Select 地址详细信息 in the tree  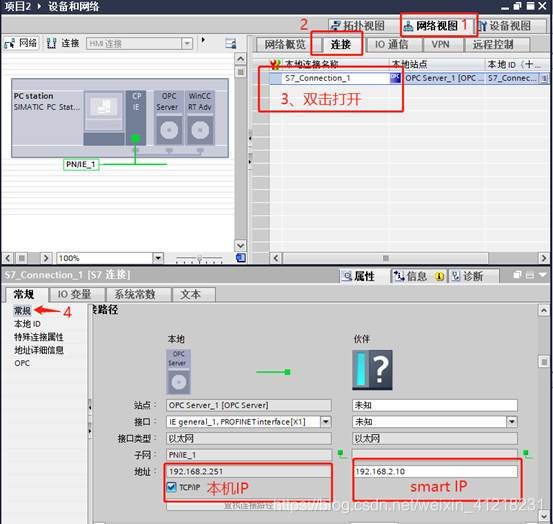39,350
